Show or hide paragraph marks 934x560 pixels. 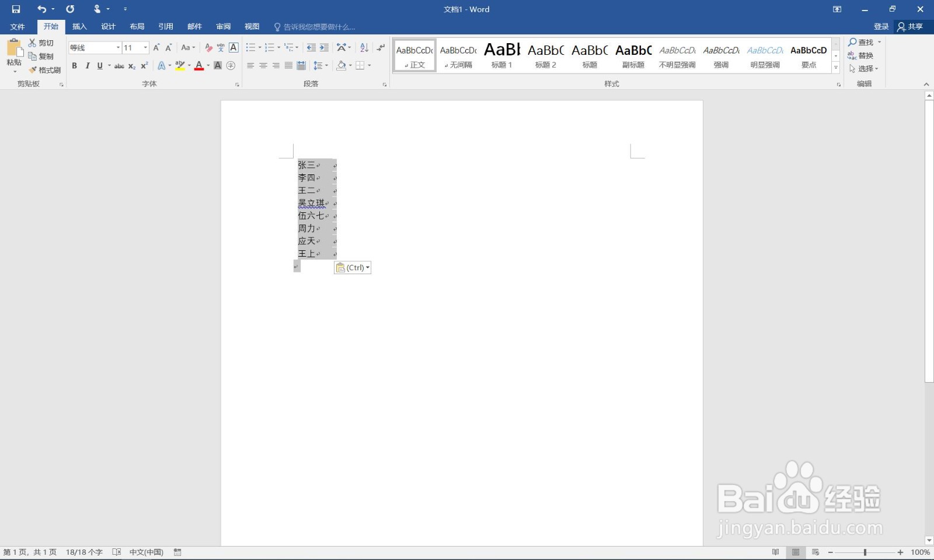click(x=381, y=48)
